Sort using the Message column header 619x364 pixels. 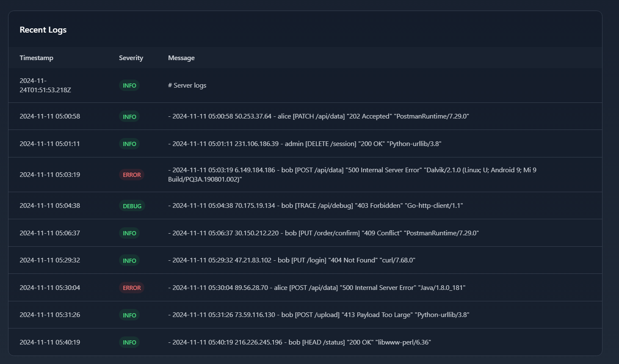[181, 58]
